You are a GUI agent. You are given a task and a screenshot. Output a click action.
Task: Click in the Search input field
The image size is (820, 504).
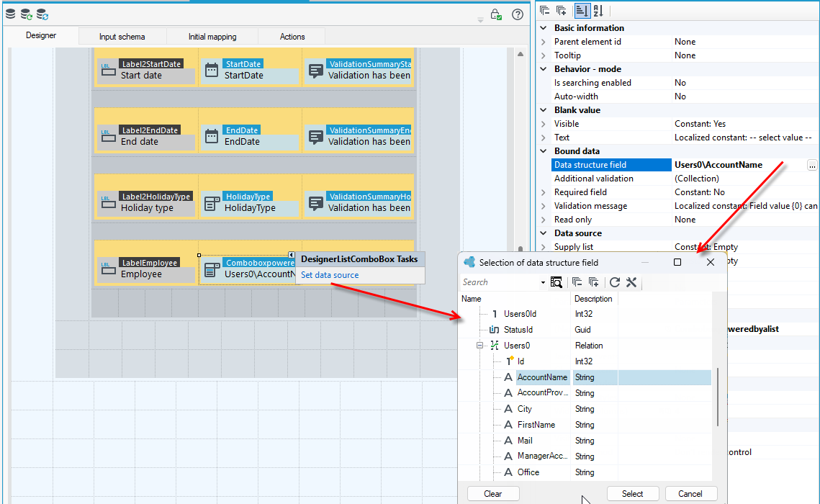[500, 282]
